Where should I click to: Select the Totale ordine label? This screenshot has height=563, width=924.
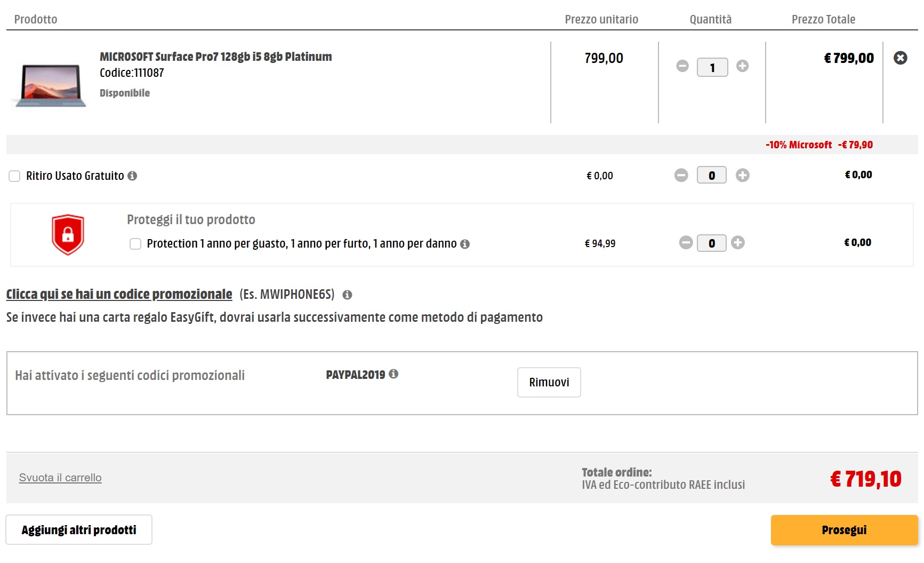[617, 472]
